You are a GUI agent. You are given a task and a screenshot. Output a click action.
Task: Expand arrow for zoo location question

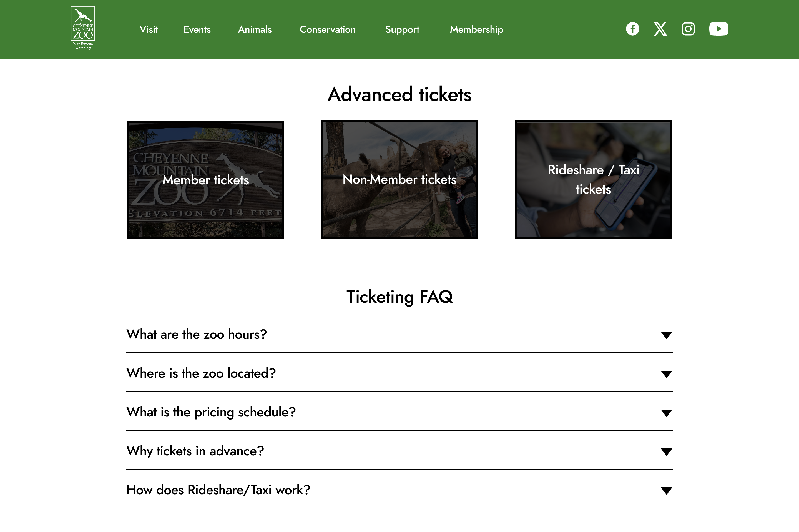[666, 374]
